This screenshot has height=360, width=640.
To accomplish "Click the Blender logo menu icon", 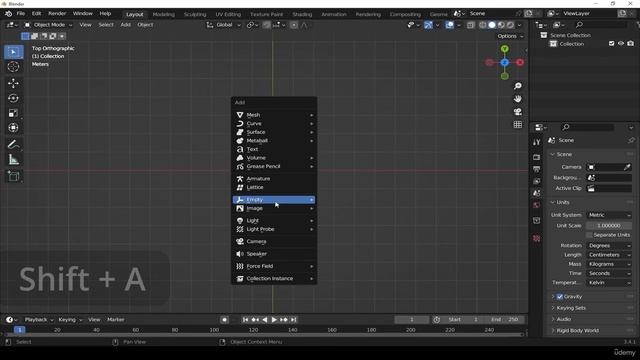I will coord(8,13).
